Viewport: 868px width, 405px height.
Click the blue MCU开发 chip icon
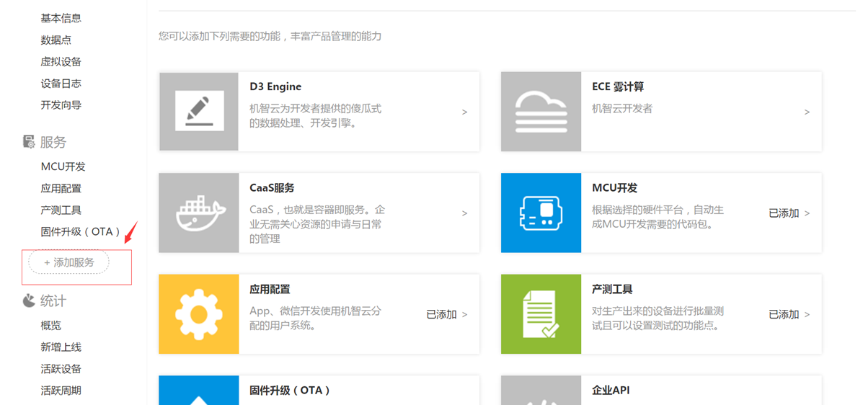[x=541, y=213]
